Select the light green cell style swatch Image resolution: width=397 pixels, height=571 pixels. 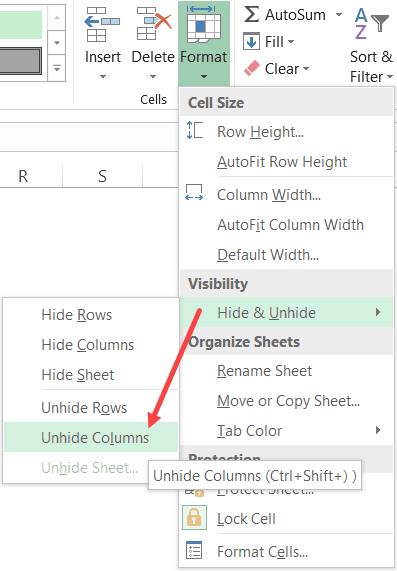[21, 25]
